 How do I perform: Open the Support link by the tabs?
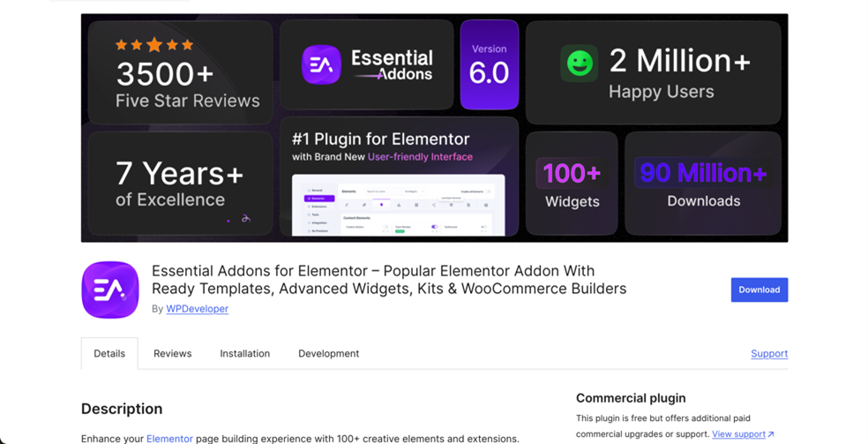(769, 353)
